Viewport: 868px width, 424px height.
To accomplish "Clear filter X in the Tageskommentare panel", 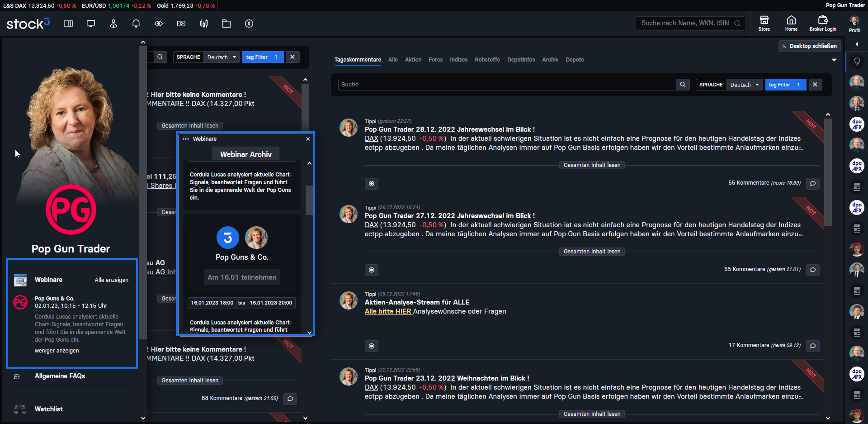I will [815, 85].
